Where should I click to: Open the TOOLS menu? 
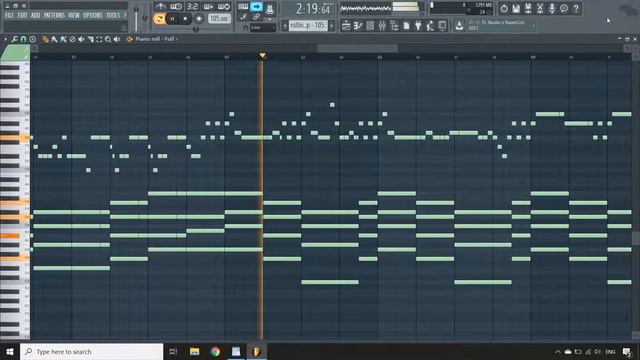click(113, 16)
